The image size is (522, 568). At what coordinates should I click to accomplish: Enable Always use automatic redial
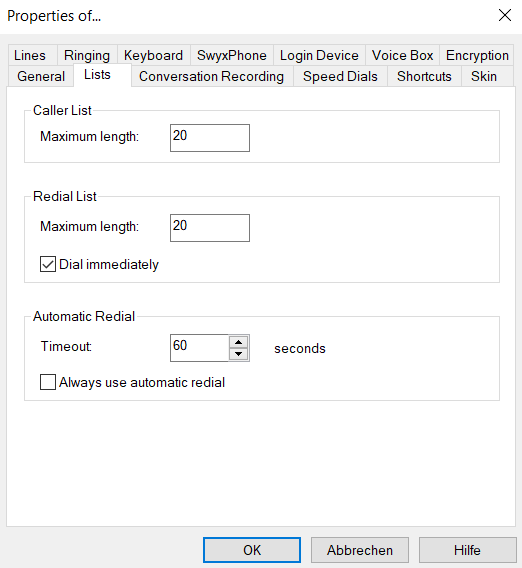coord(48,382)
